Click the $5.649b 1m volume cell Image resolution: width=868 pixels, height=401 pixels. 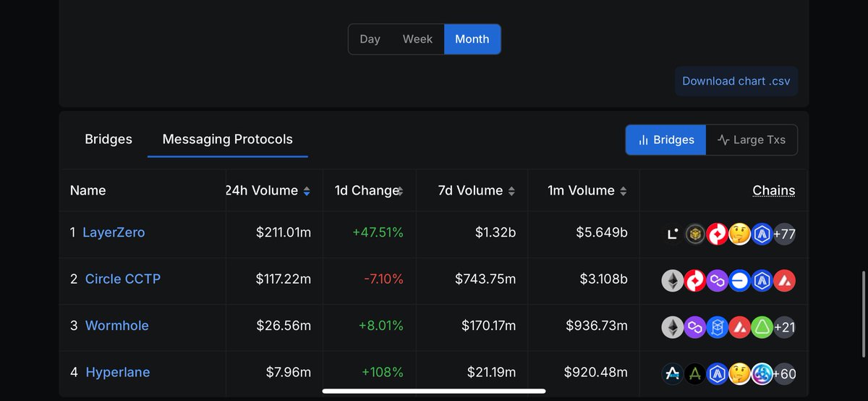pyautogui.click(x=601, y=232)
